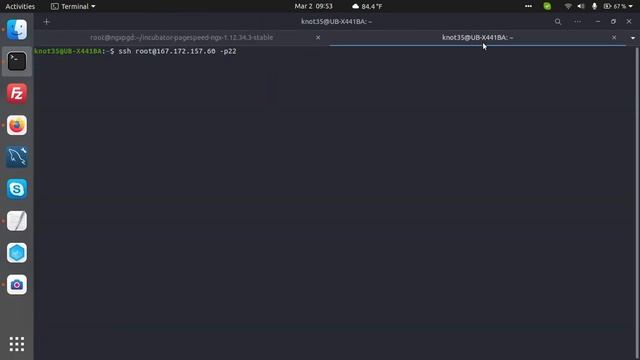Launch Firefox from the dock
Viewport: 640px width, 360px height.
(x=17, y=125)
